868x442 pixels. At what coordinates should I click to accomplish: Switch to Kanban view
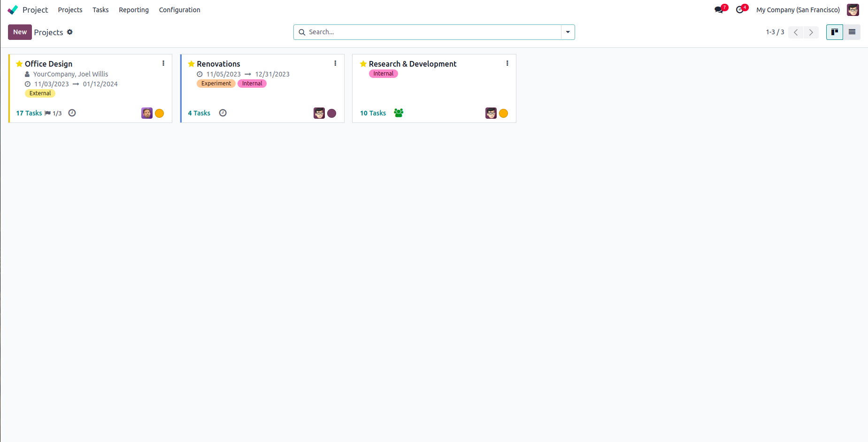point(835,32)
